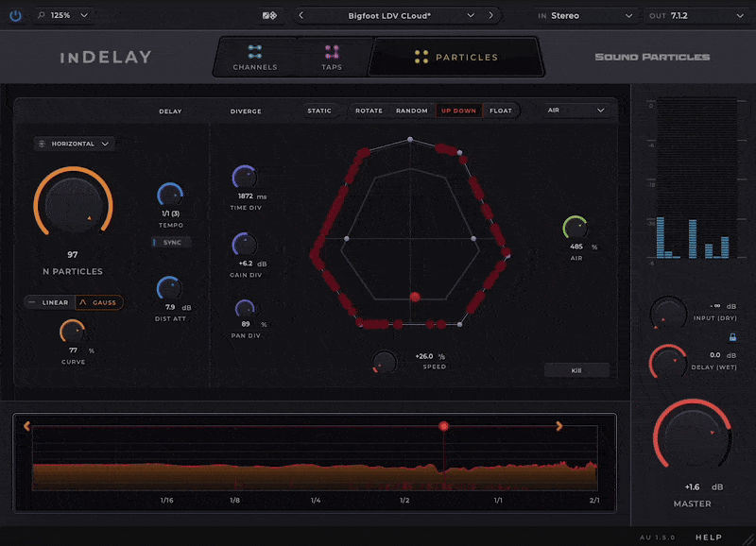
Task: Click the Kill button
Action: [576, 370]
